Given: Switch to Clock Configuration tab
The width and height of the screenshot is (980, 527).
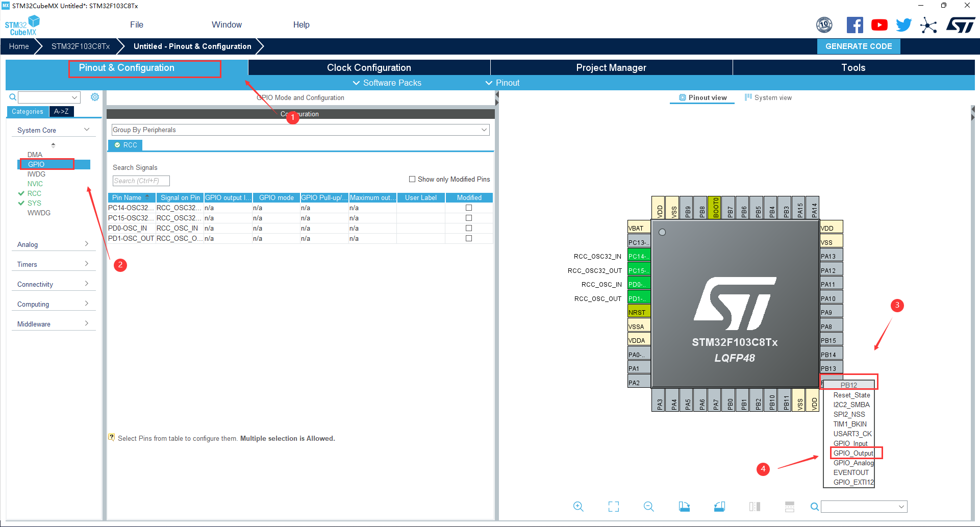Looking at the screenshot, I should [x=369, y=67].
